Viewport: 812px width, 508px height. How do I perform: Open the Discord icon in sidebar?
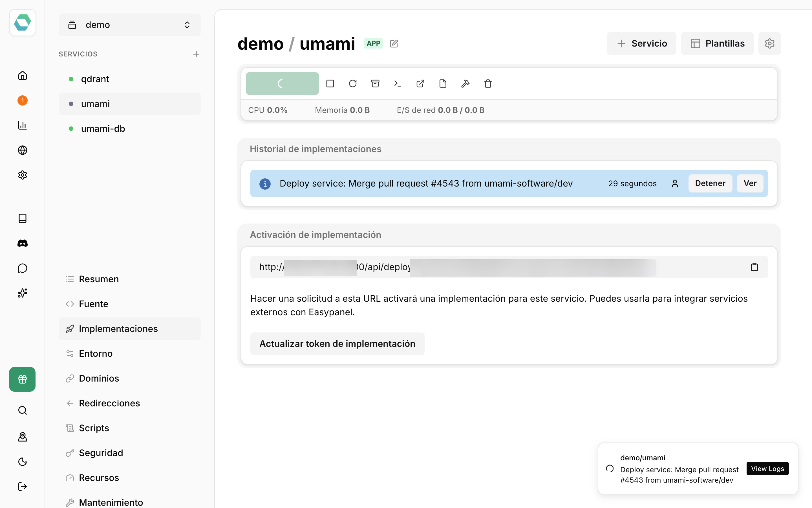pyautogui.click(x=23, y=243)
